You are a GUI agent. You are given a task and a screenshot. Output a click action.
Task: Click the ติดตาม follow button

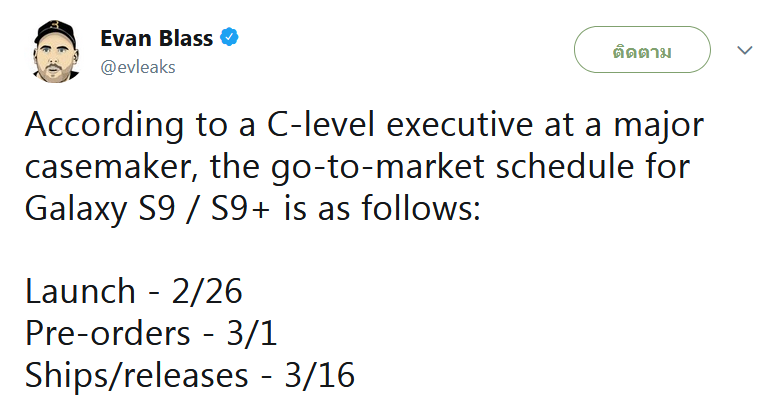point(642,50)
